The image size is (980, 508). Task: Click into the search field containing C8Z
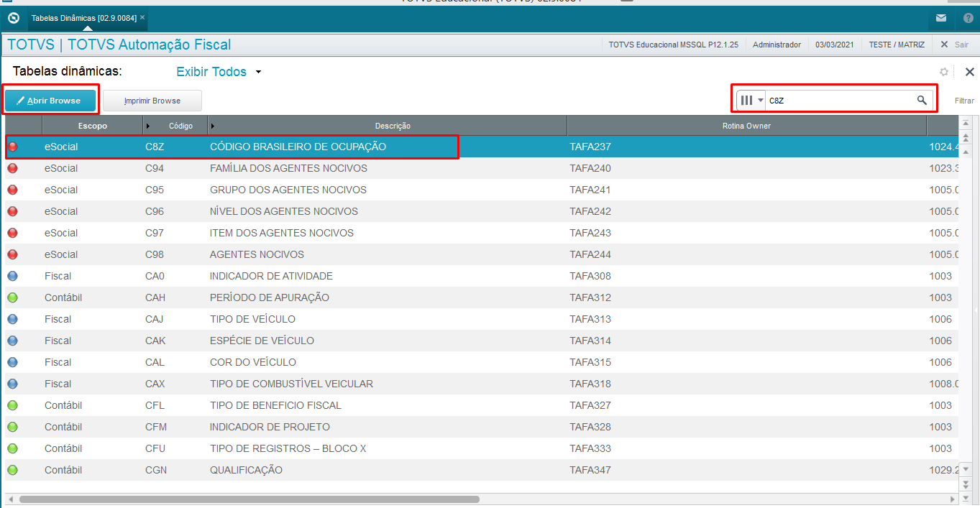coord(841,101)
